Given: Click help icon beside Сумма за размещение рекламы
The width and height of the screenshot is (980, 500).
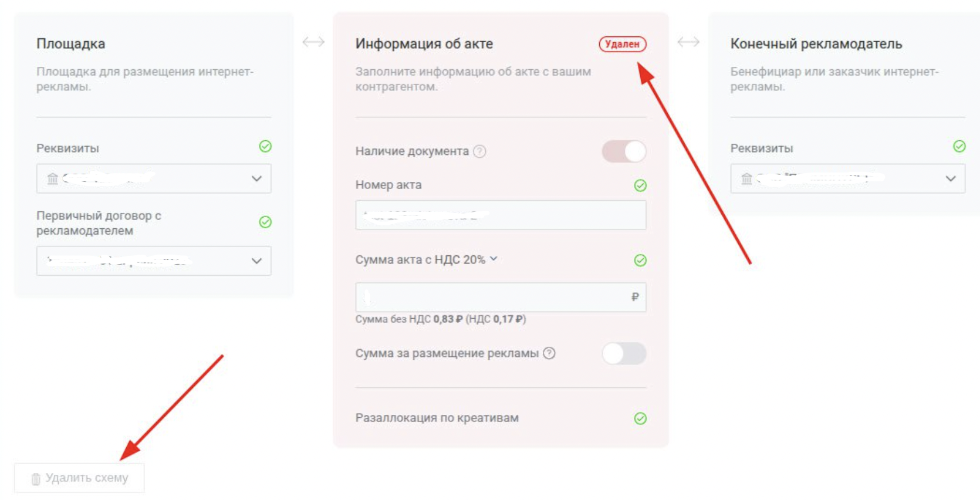Looking at the screenshot, I should (549, 353).
